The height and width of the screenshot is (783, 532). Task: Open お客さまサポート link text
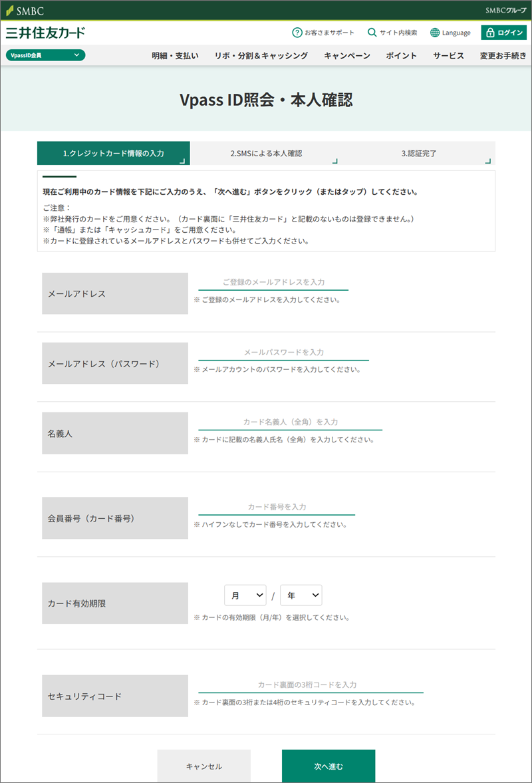coord(329,33)
